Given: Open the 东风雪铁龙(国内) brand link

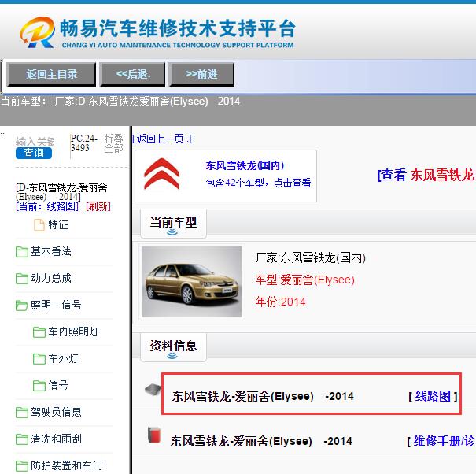Looking at the screenshot, I should coord(245,165).
